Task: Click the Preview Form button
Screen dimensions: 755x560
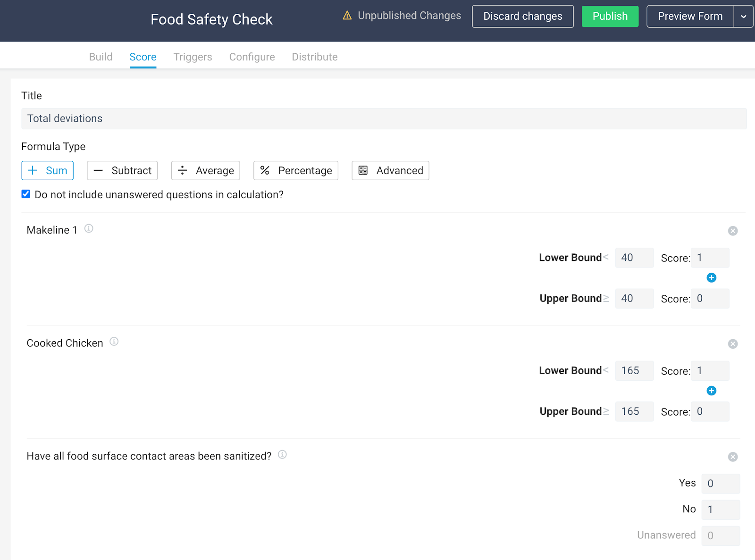Action: tap(690, 17)
